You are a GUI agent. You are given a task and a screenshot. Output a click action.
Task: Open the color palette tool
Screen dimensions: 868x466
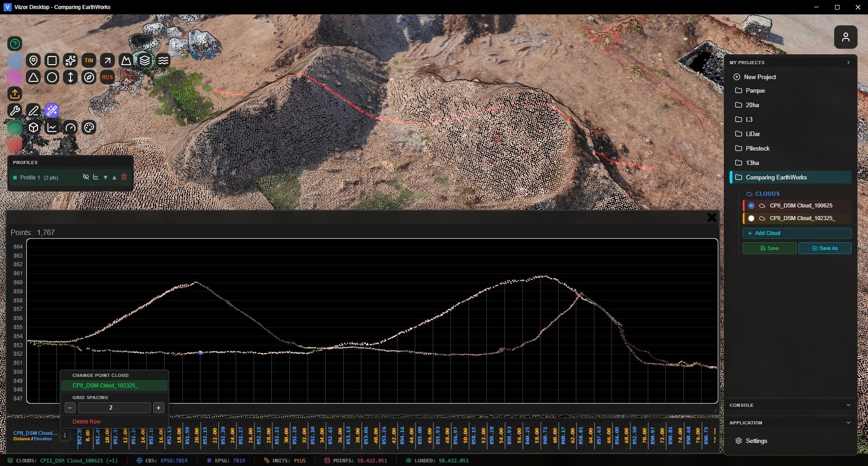[89, 127]
